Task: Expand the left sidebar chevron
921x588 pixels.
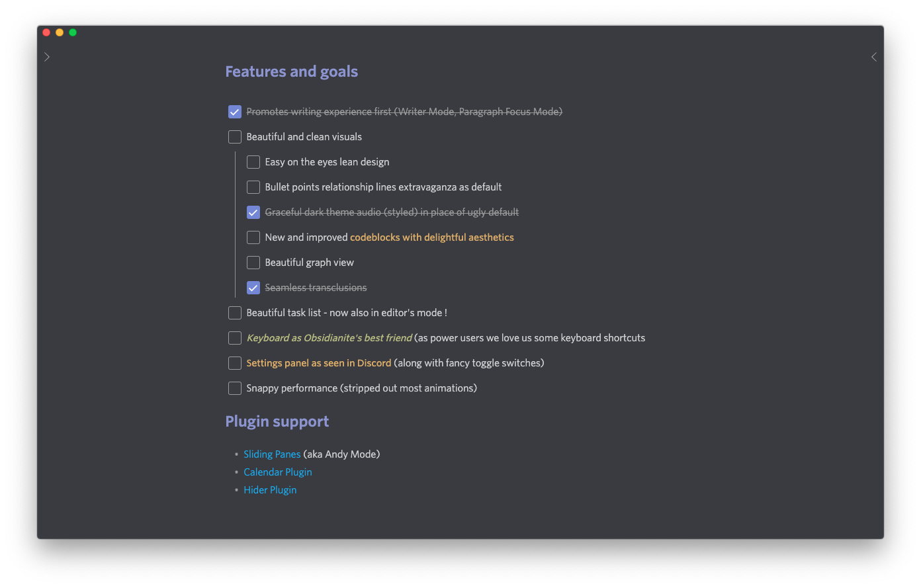Action: click(47, 57)
